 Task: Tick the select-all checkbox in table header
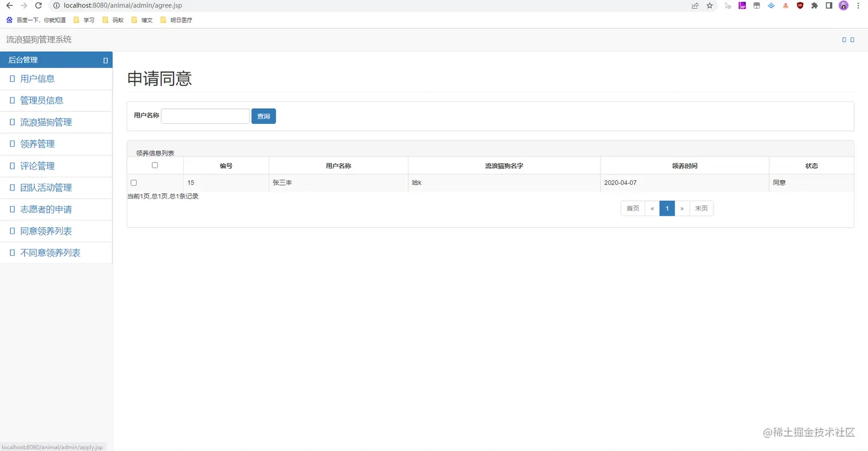pyautogui.click(x=155, y=165)
